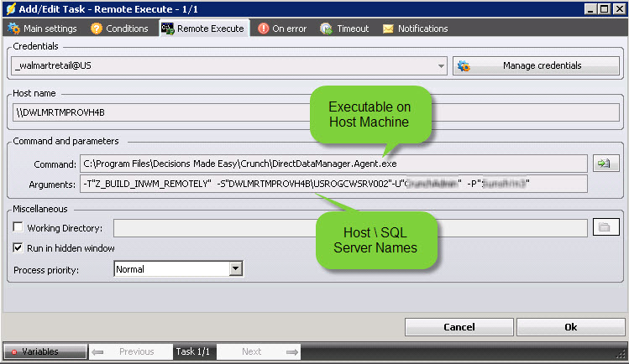Open the Notifications tab

[x=415, y=29]
